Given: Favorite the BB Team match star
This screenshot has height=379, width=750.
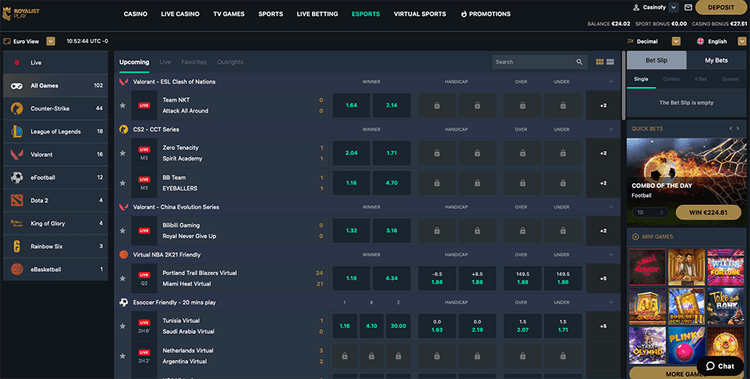Looking at the screenshot, I should 123,183.
